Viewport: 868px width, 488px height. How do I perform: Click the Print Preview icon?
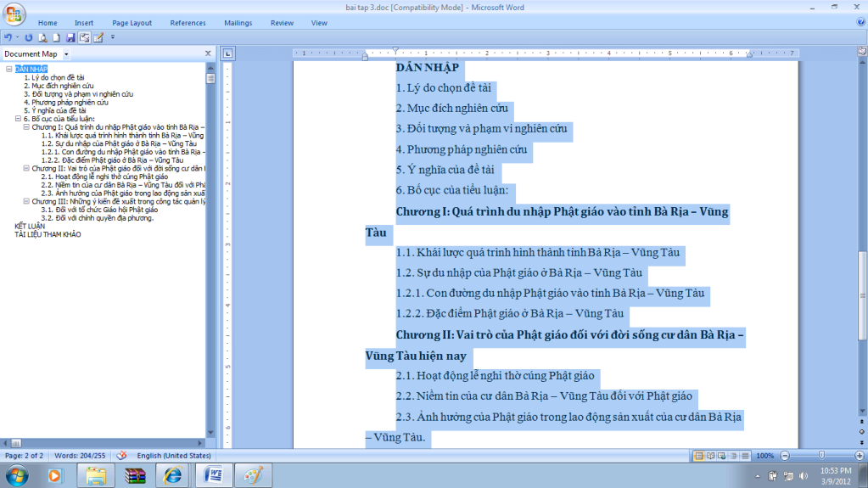42,37
